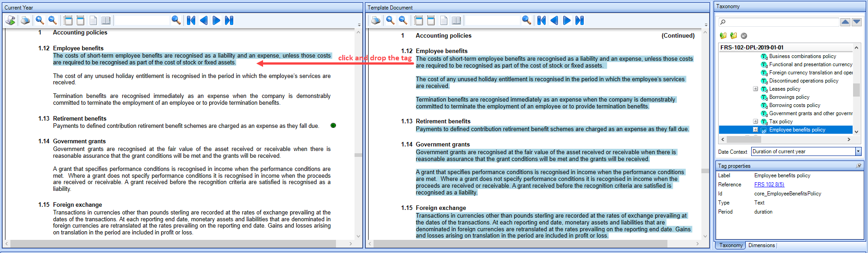The image size is (868, 253).
Task: Click the print icon in Template Document toolbar
Action: 376,20
